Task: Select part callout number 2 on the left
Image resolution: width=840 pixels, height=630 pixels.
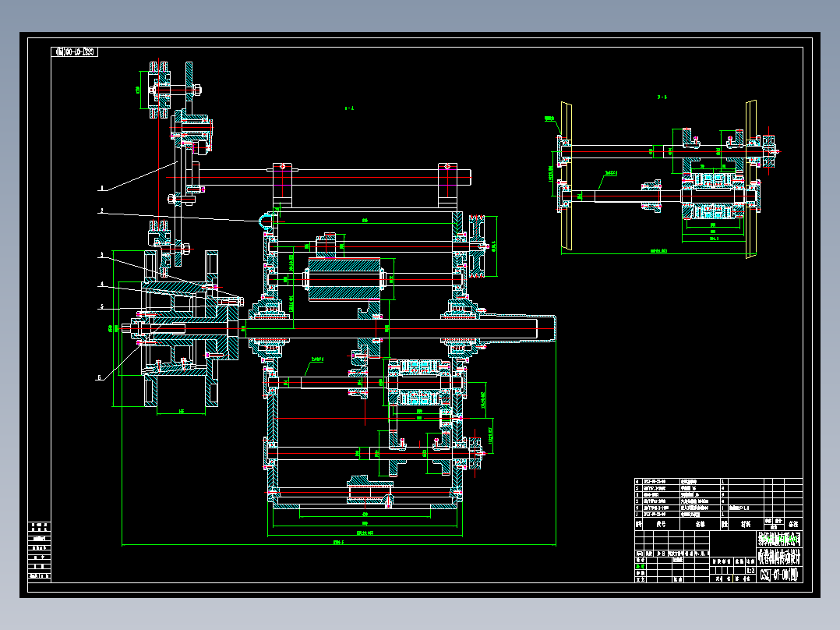Action: click(x=102, y=211)
